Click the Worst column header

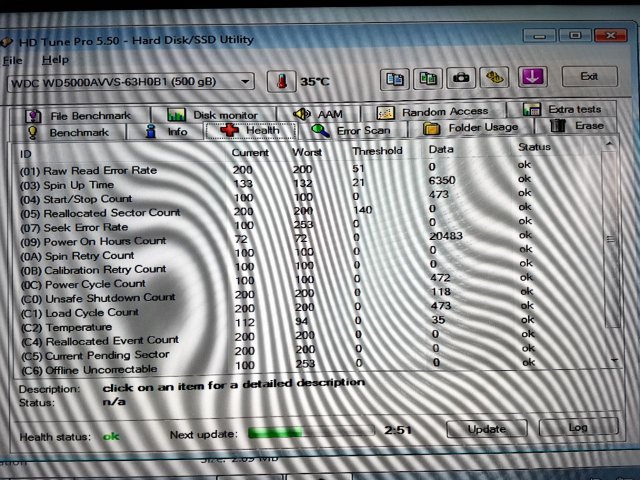coord(307,152)
